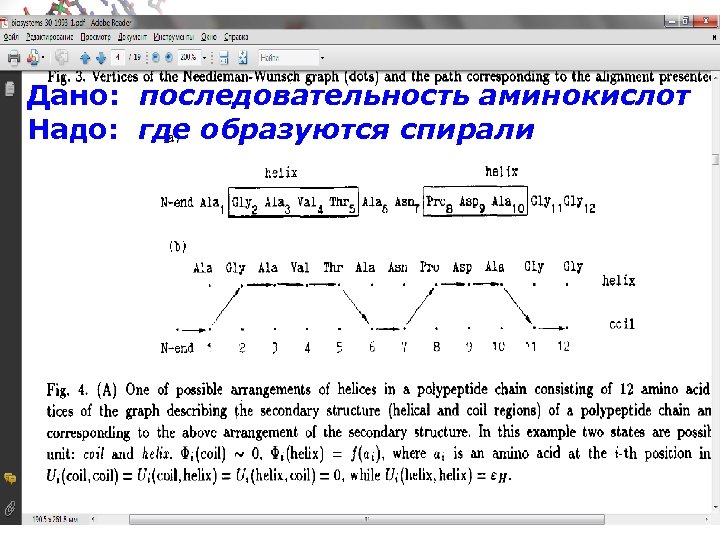Open the Справка menu

click(x=236, y=37)
